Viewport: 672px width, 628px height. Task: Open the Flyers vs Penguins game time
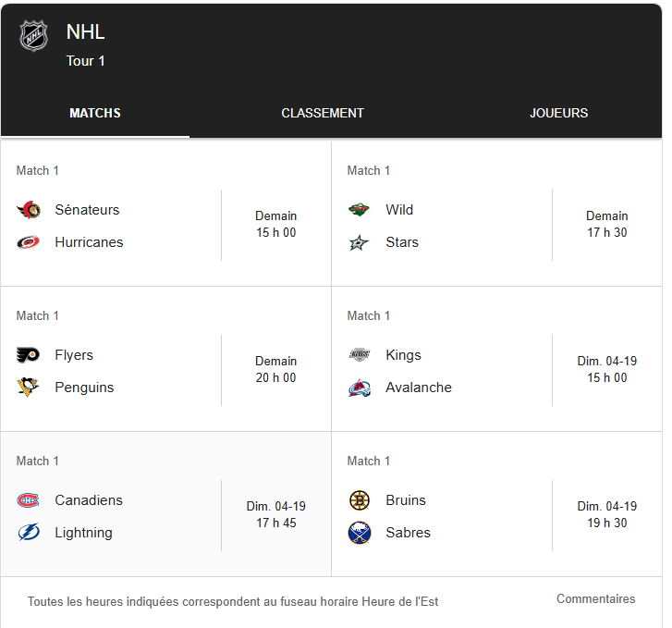pyautogui.click(x=276, y=369)
